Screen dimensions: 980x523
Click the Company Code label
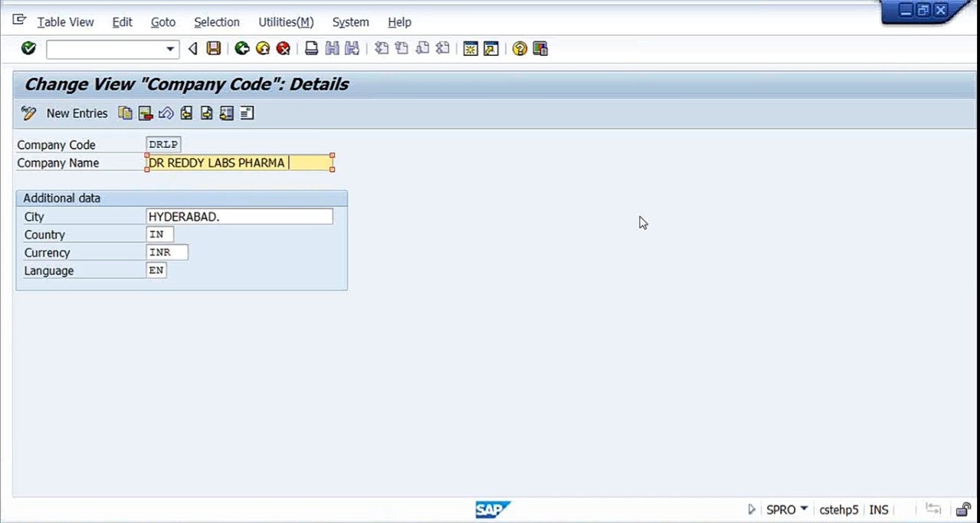57,145
